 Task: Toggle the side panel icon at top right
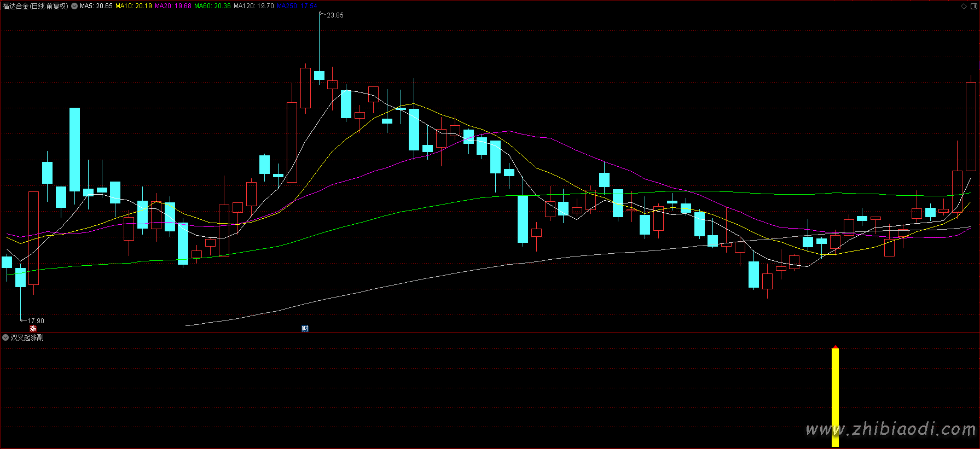click(973, 6)
